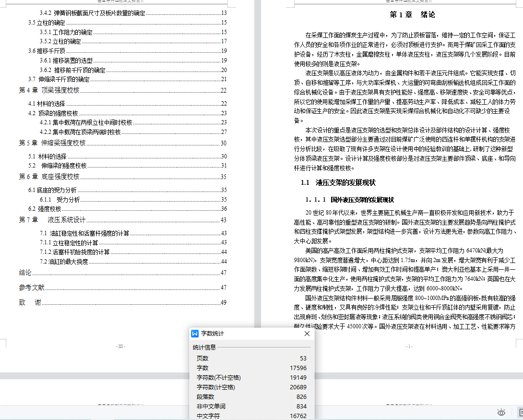The width and height of the screenshot is (523, 420).
Task: Click heading 1.1 液压支架的发展现状
Action: 338,183
